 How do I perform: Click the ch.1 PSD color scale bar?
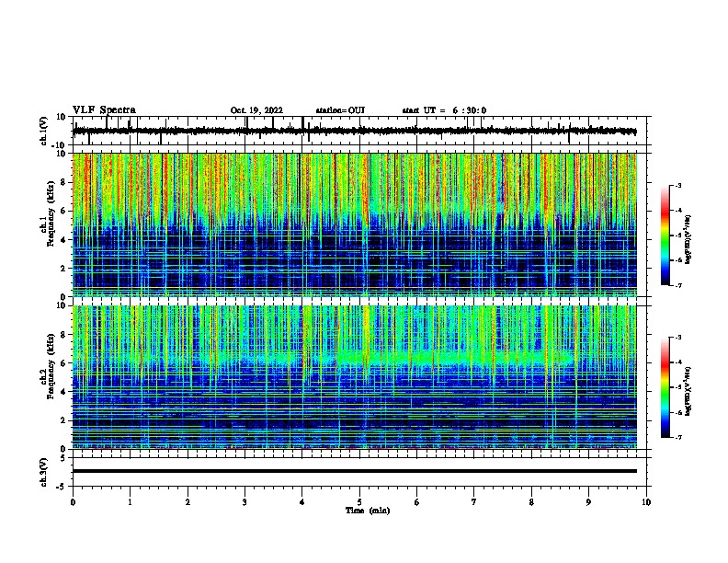pos(665,236)
